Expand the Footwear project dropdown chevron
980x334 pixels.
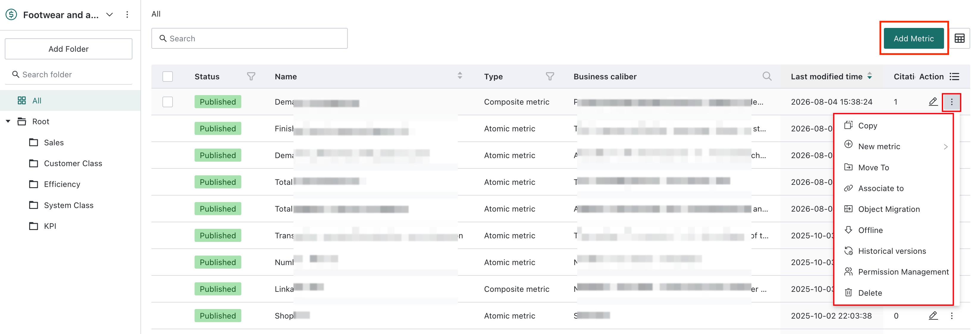109,15
